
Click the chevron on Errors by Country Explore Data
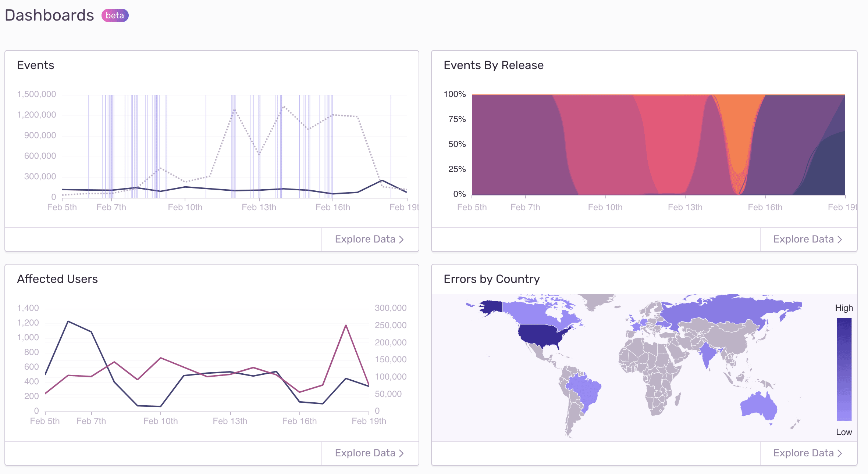click(840, 453)
